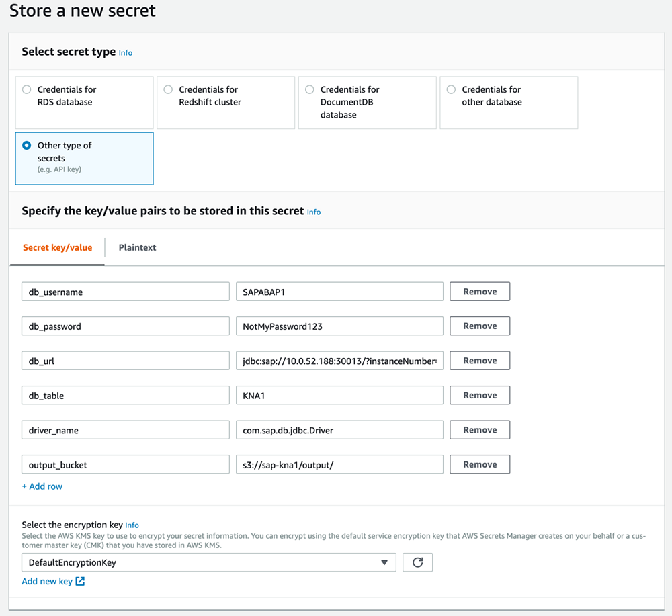Screen dimensions: 672x616
Task: Remove the output_bucket key/value row
Action: [480, 464]
